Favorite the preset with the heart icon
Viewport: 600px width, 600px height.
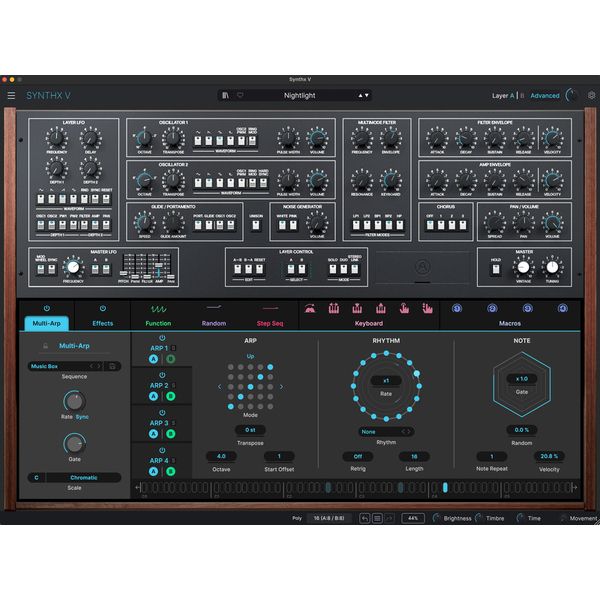tap(240, 95)
